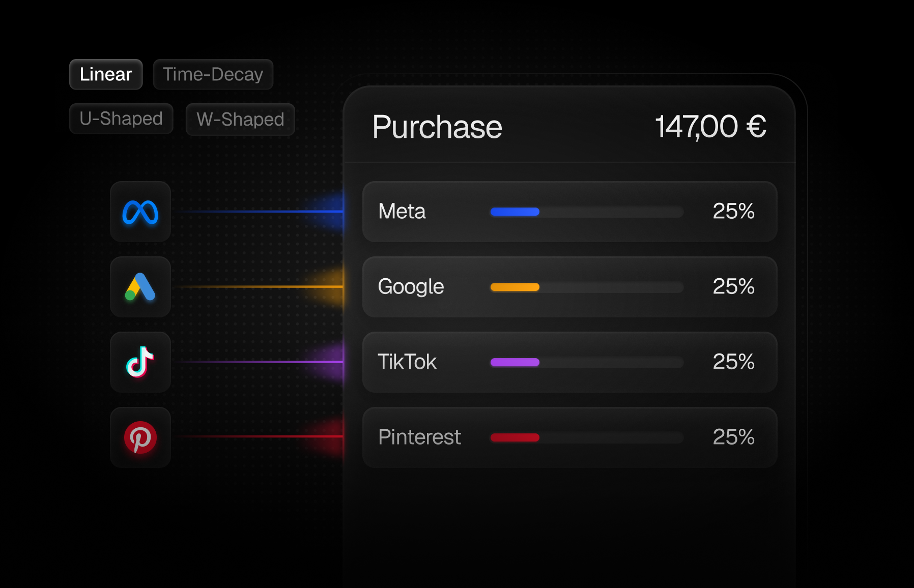Click the 25% value next to Google
This screenshot has height=588, width=914.
pos(733,287)
